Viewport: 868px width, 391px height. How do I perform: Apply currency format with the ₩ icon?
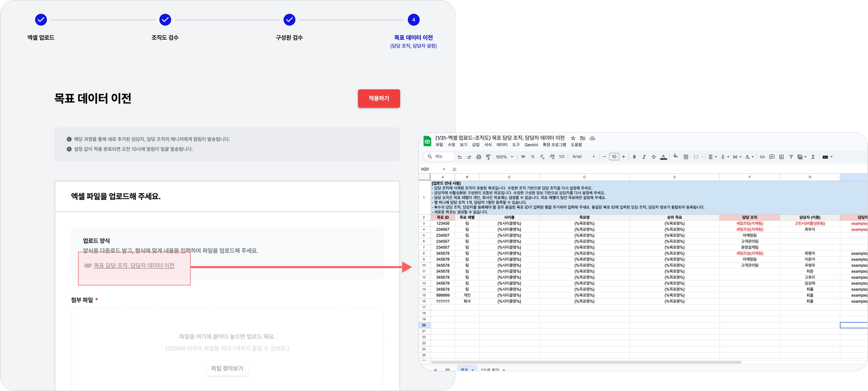(x=523, y=157)
